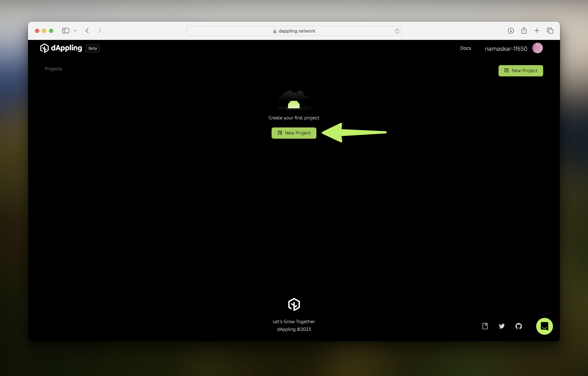Click the glowing box project illustration
This screenshot has height=376, width=588.
point(294,100)
